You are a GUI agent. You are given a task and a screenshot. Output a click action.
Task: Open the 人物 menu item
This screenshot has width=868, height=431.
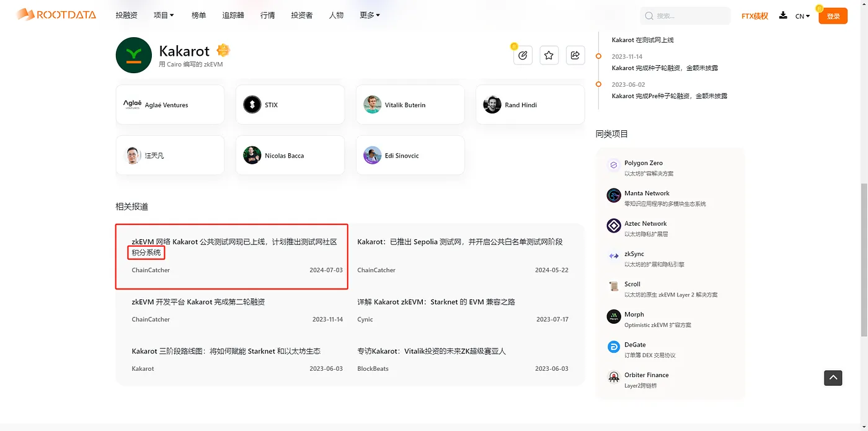click(x=336, y=16)
